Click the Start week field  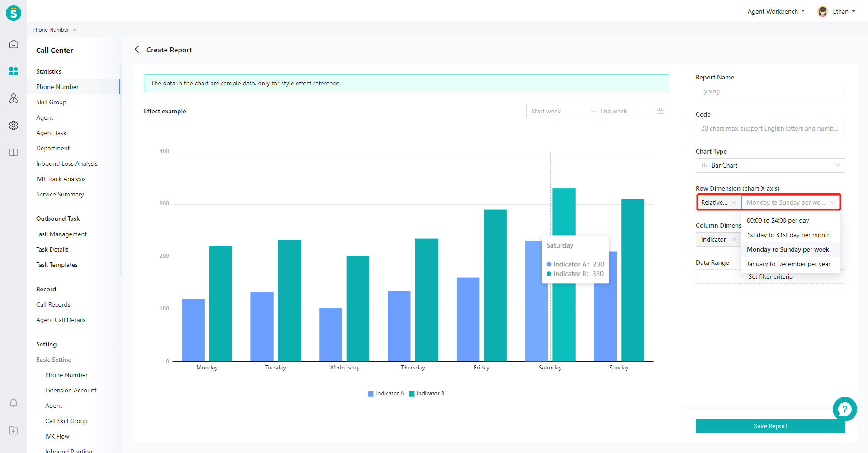coord(559,111)
